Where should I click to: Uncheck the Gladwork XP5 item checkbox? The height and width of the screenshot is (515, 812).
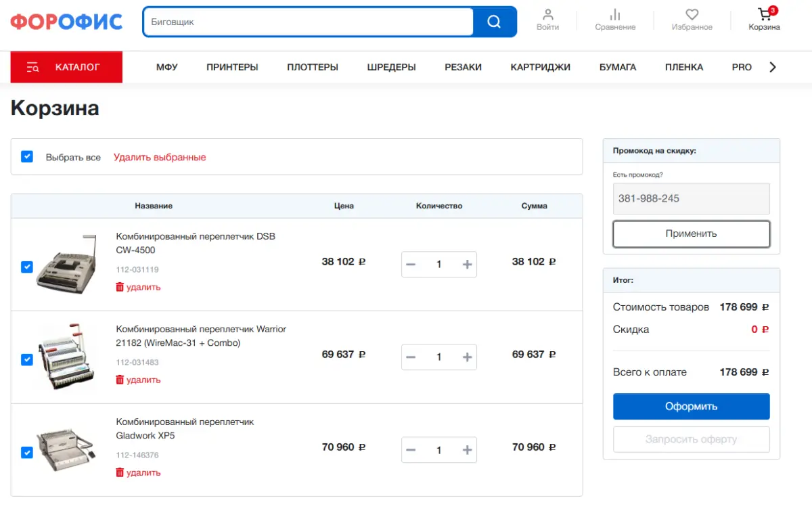[x=27, y=452]
